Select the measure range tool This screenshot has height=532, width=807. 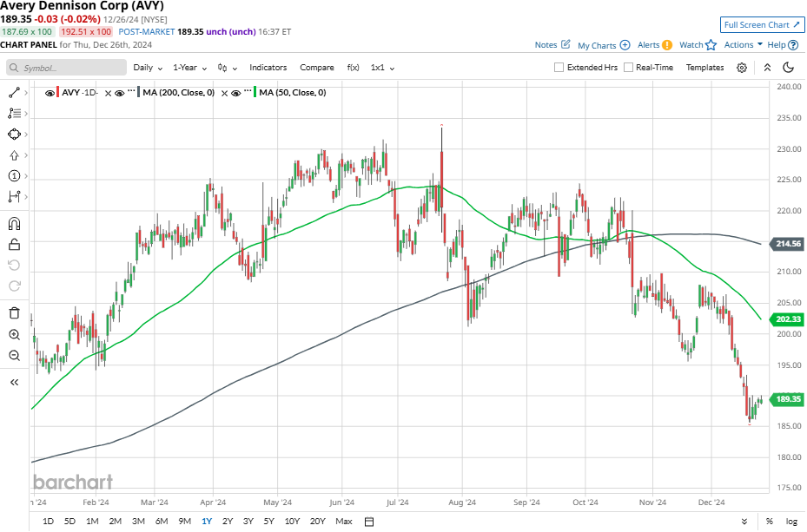click(x=15, y=196)
